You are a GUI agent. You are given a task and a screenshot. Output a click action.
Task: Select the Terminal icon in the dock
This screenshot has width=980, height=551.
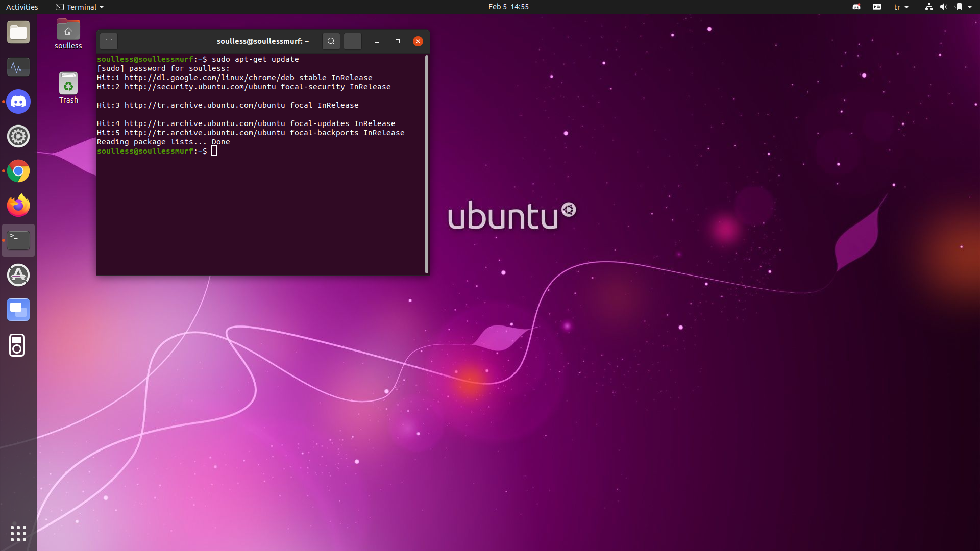coord(18,240)
